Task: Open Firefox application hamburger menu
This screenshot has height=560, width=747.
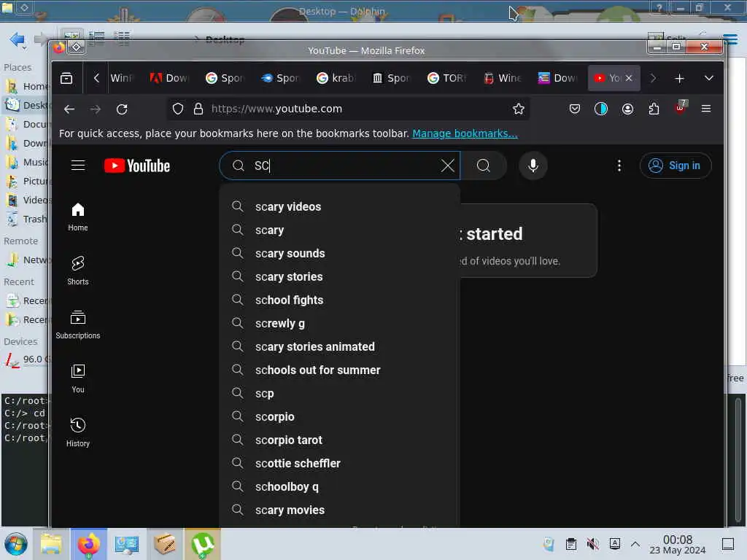Action: coord(706,109)
